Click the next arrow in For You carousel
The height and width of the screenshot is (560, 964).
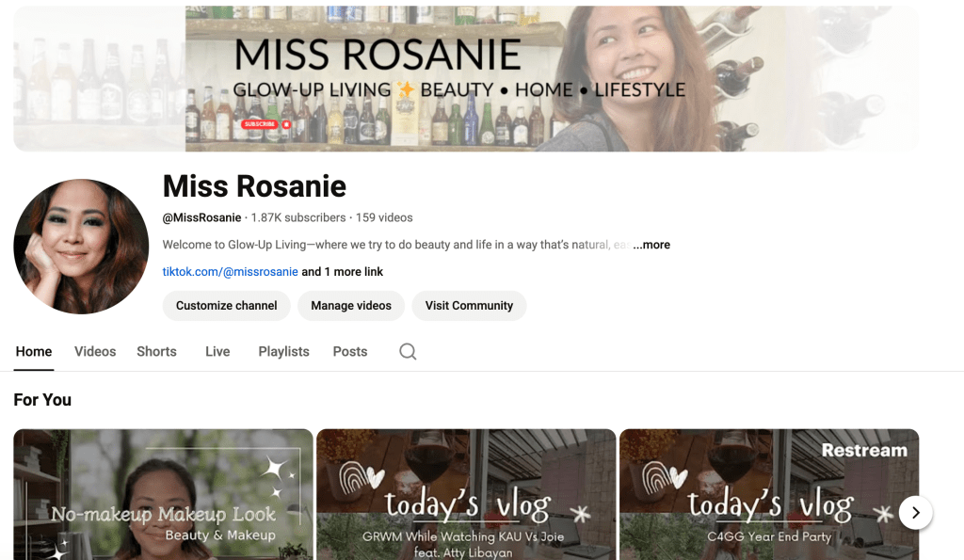[915, 513]
